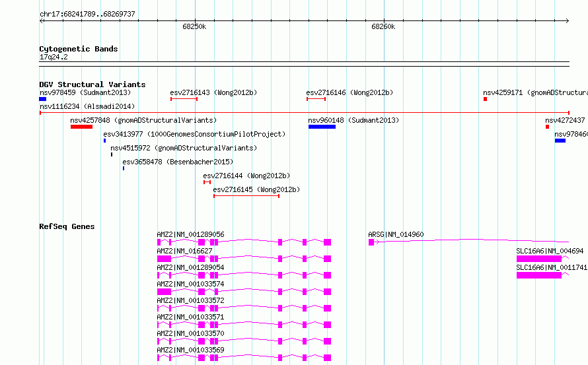Click the right arrow end of the ruler

tap(568, 21)
